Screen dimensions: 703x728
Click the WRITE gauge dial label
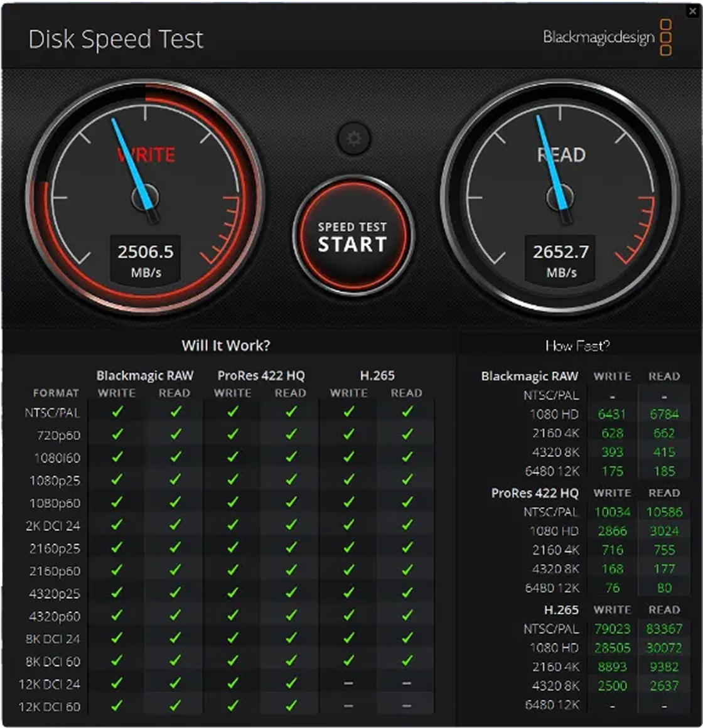pyautogui.click(x=146, y=155)
